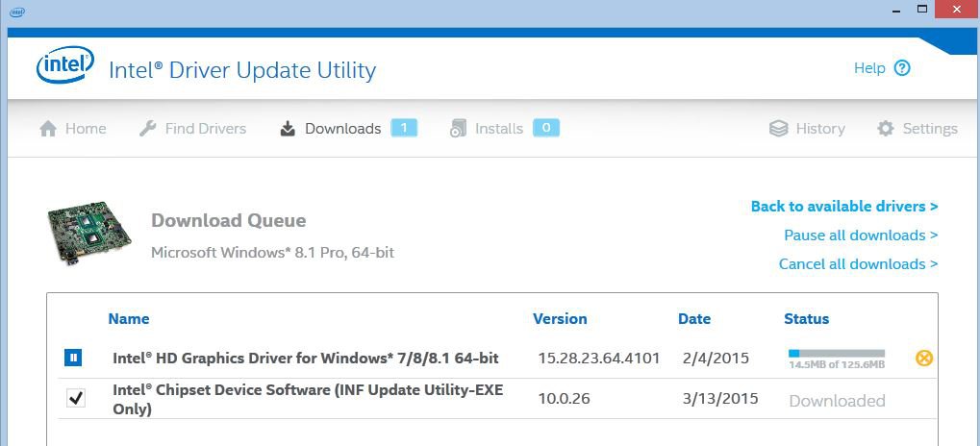Image resolution: width=980 pixels, height=446 pixels.
Task: Pause all downloads
Action: tap(860, 235)
